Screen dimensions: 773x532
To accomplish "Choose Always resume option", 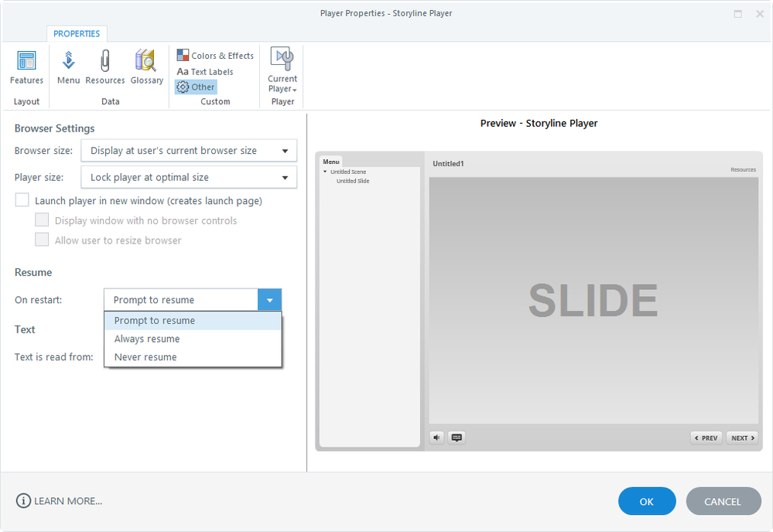I will coord(193,339).
